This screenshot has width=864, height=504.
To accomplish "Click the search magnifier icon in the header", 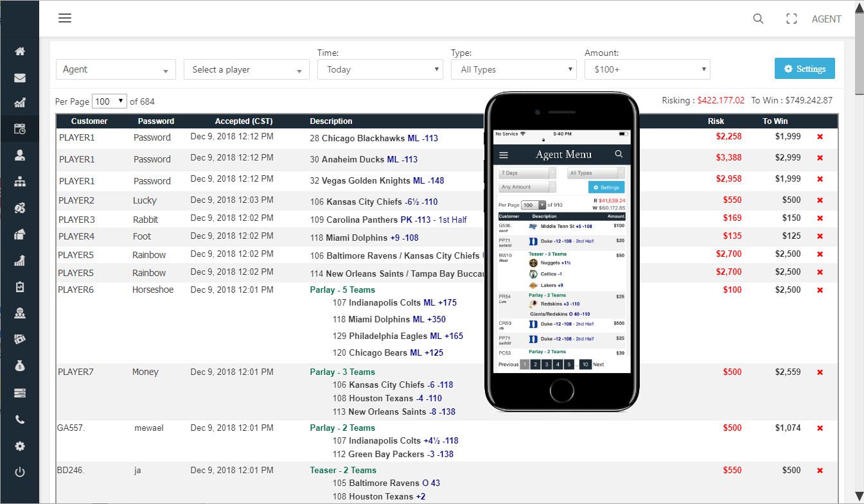I will pyautogui.click(x=758, y=19).
